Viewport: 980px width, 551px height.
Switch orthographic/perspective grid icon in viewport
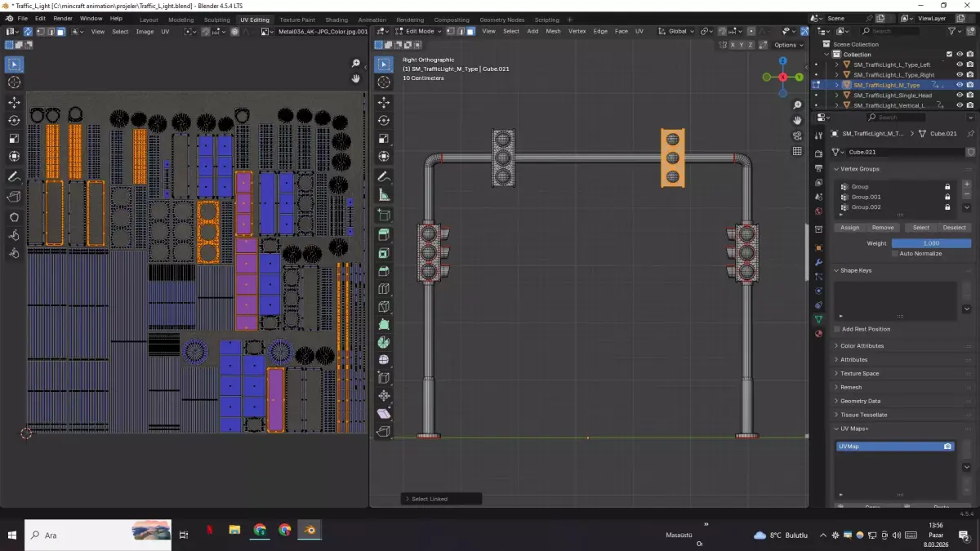[798, 151]
